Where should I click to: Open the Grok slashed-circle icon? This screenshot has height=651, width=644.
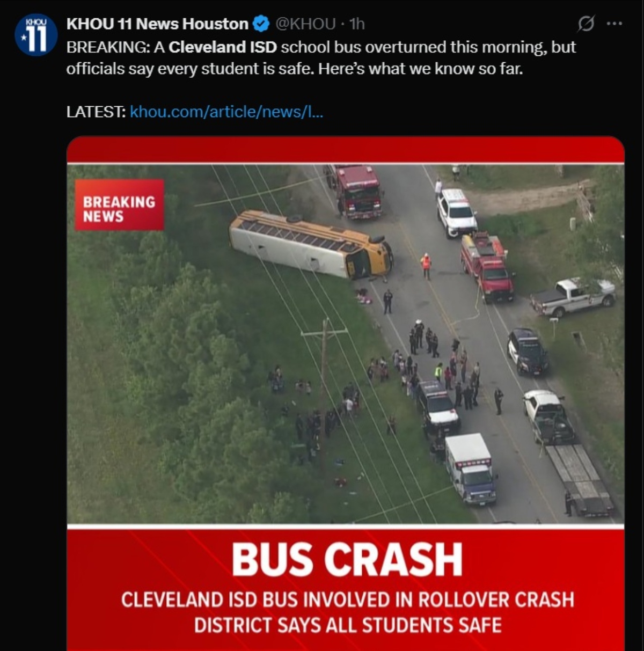click(586, 24)
